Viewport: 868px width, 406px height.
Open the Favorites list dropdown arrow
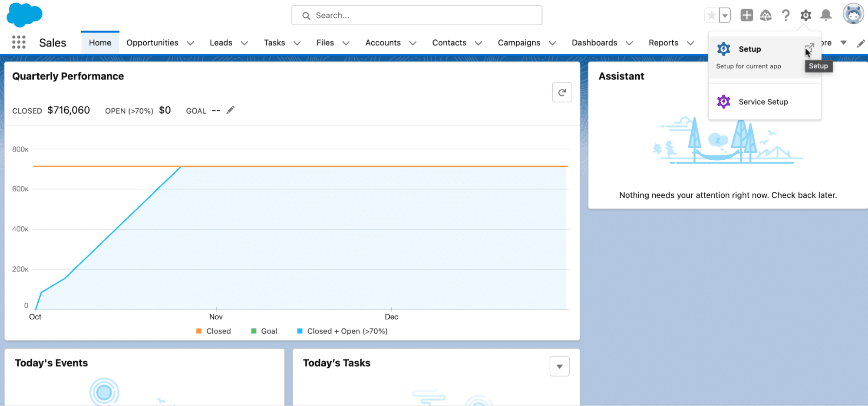click(725, 16)
